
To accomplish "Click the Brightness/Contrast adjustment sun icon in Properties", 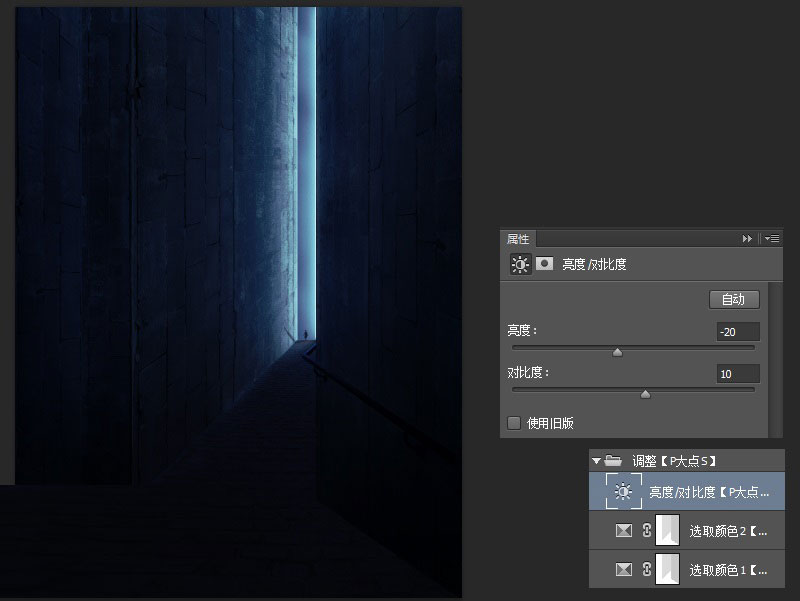I will 520,264.
